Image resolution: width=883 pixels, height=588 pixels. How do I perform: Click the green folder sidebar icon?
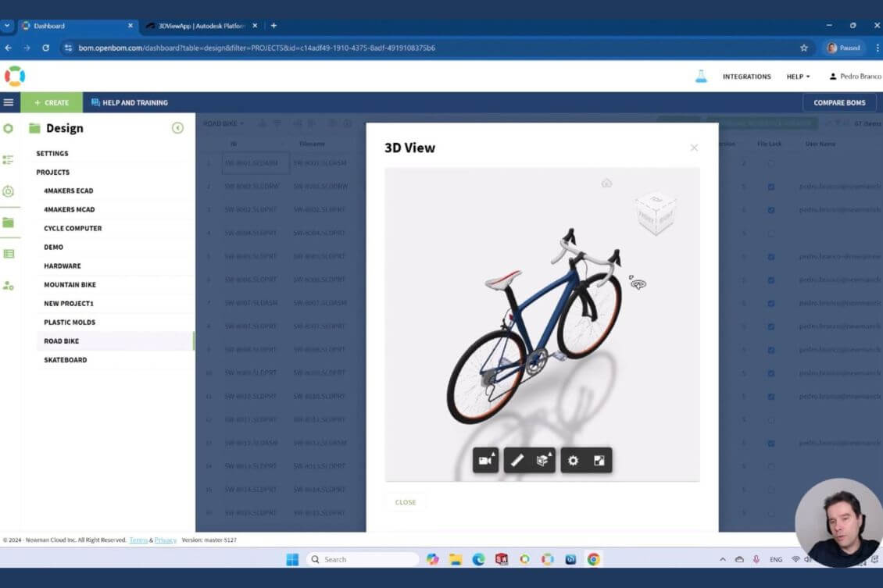[9, 223]
